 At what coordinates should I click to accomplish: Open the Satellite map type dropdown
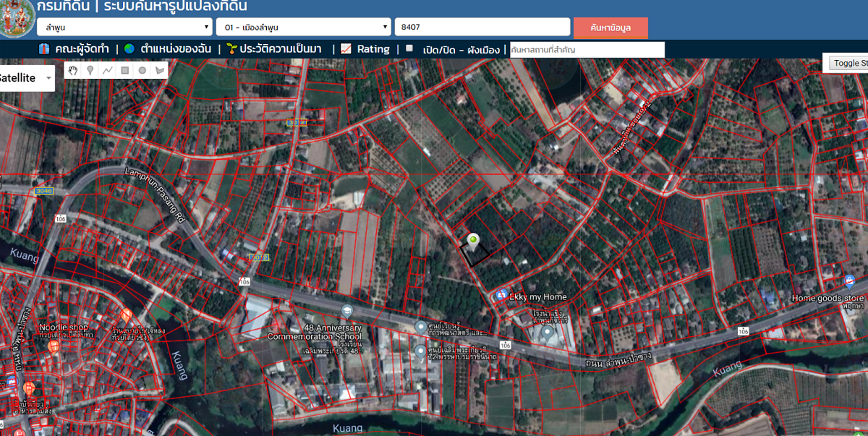(26, 78)
